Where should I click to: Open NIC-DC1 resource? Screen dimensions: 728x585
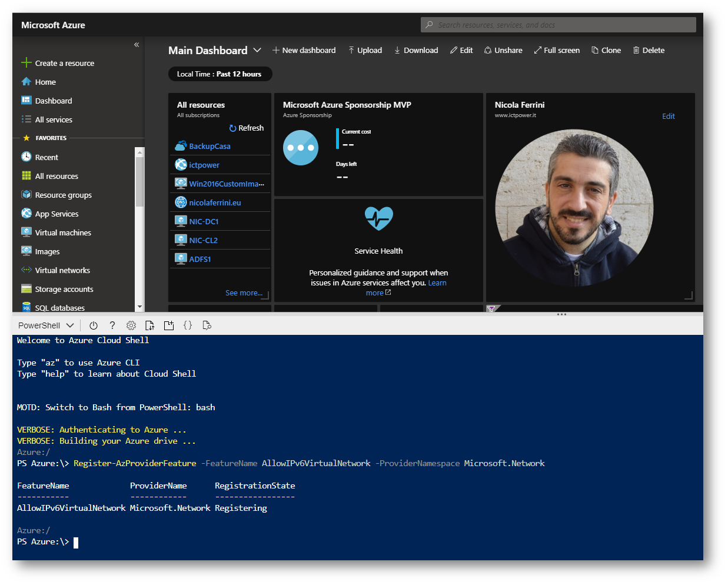click(x=204, y=222)
